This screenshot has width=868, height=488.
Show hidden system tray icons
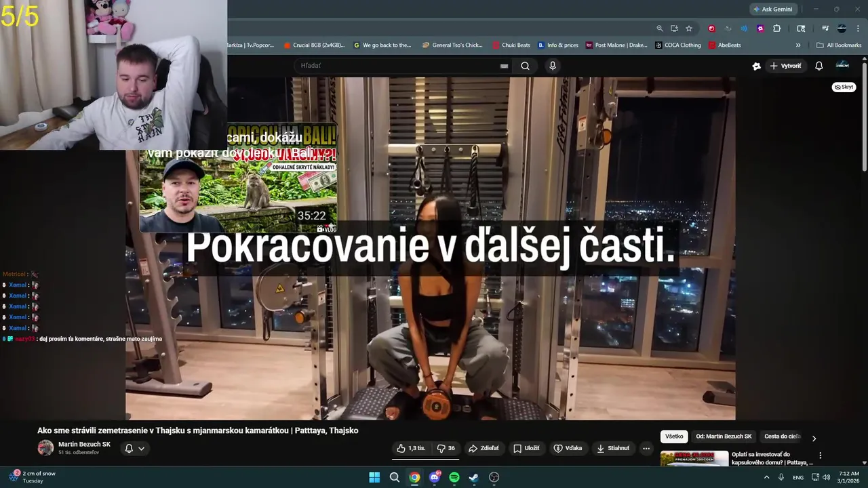[x=767, y=477]
